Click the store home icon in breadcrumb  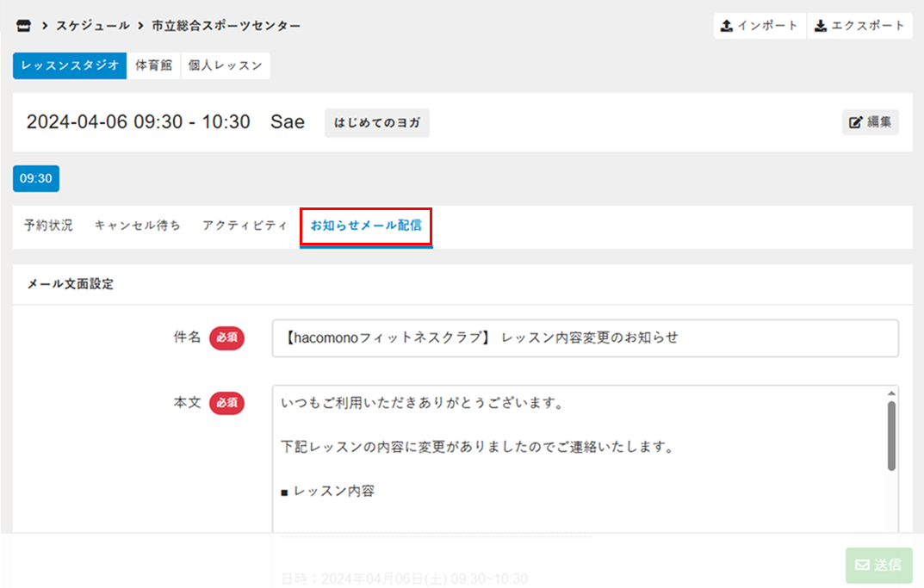coord(23,26)
